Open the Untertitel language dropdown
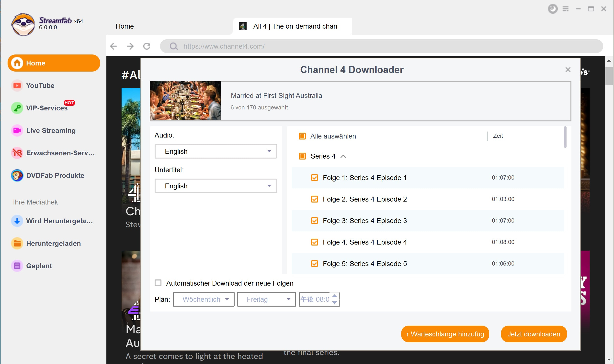This screenshot has height=364, width=614. [x=216, y=186]
